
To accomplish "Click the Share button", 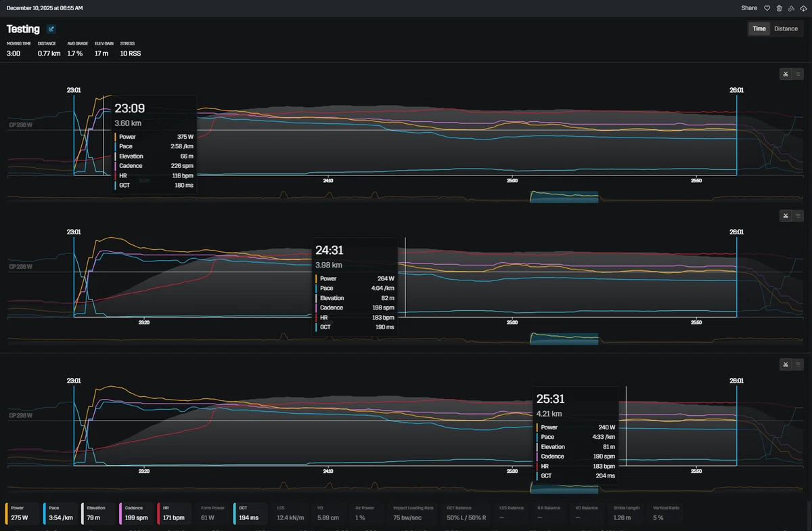I will point(749,8).
